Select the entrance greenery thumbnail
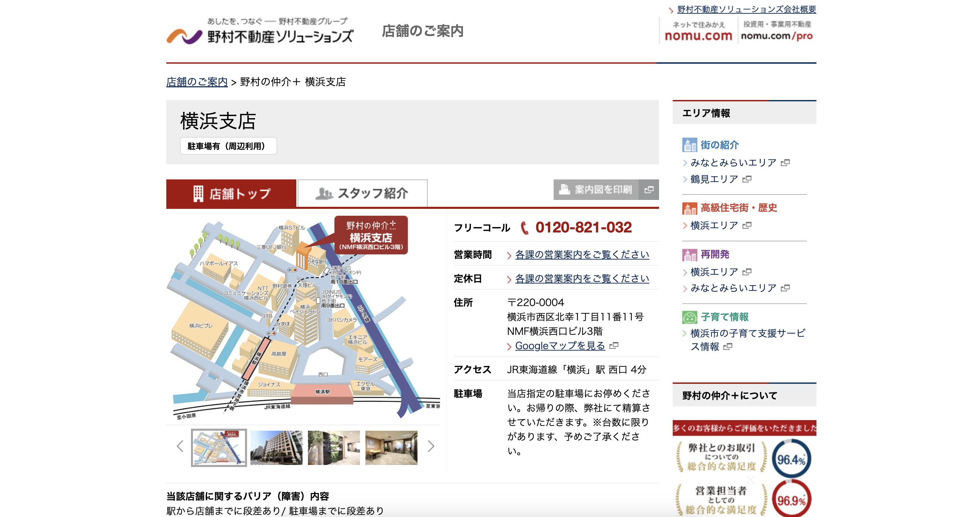The image size is (980, 517). tap(334, 448)
